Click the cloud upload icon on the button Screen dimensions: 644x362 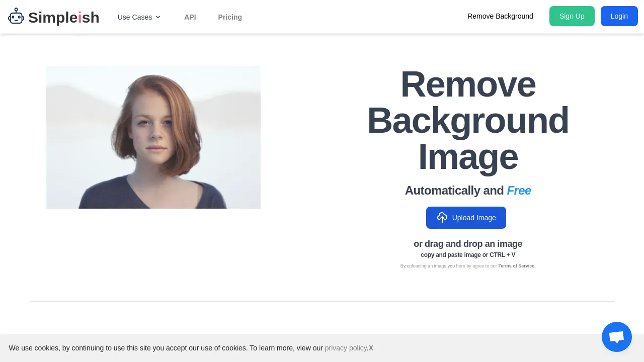pyautogui.click(x=442, y=218)
